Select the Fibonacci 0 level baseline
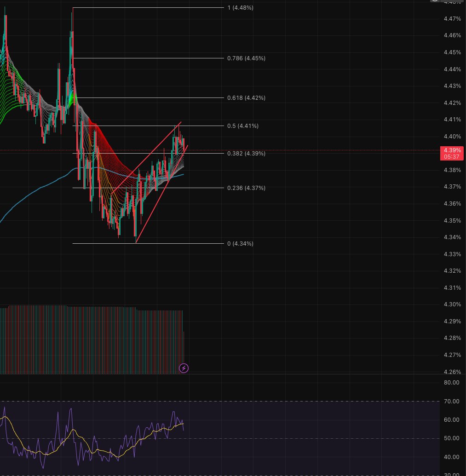Image resolution: width=466 pixels, height=476 pixels. [148, 243]
